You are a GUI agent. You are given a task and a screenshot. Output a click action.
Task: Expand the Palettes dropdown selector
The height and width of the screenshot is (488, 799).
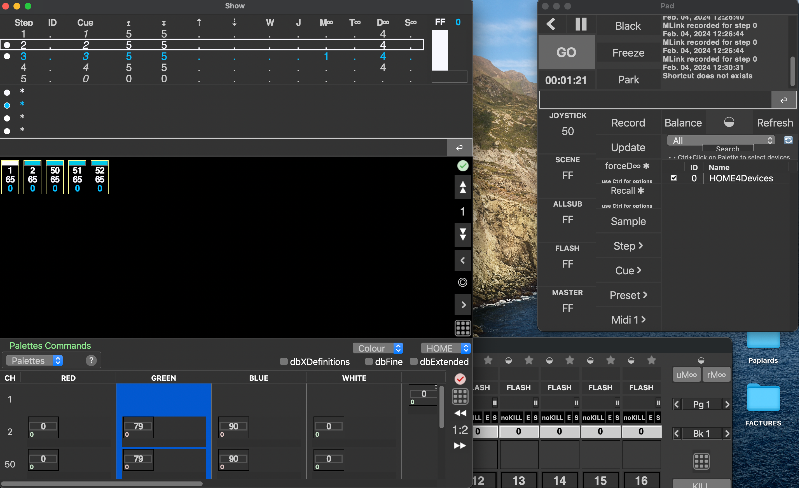pos(35,360)
